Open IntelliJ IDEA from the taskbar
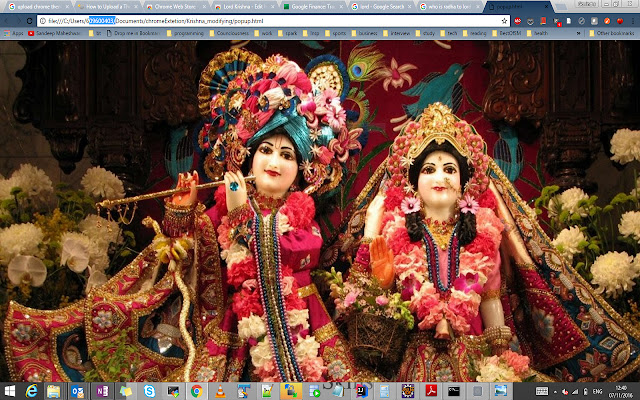 tap(361, 391)
